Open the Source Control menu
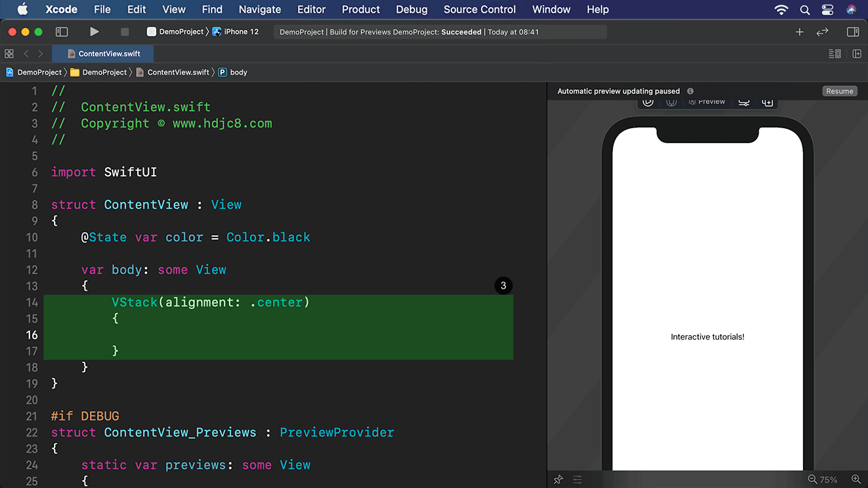Image resolution: width=868 pixels, height=488 pixels. click(x=480, y=9)
